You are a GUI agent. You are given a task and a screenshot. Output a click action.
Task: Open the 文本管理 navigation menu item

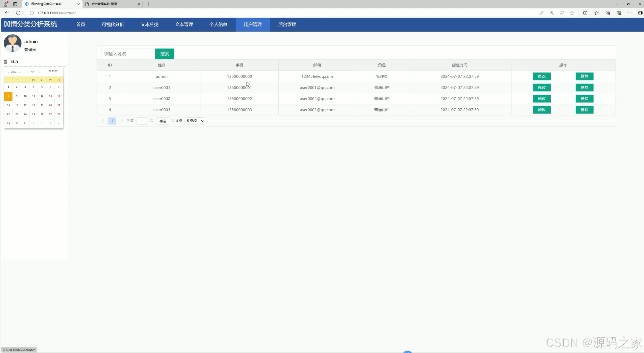[184, 25]
